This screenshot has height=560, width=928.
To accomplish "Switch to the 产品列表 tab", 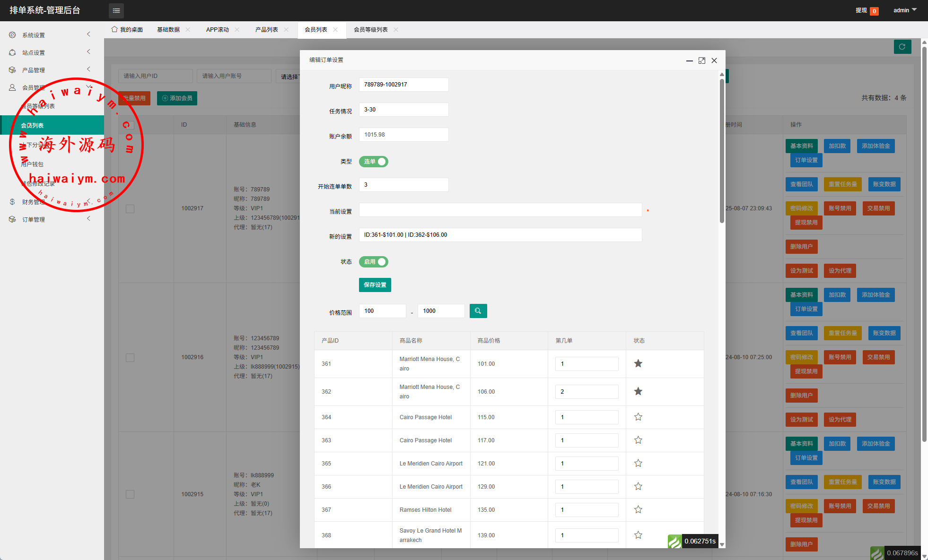I will point(266,30).
